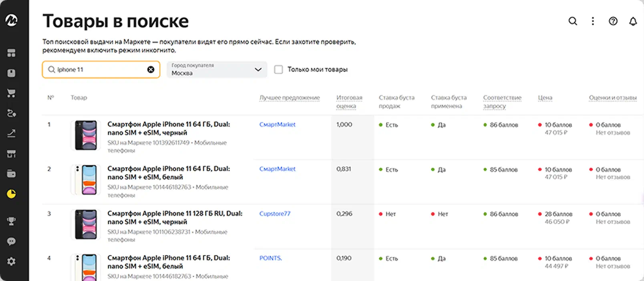Image resolution: width=644 pixels, height=281 pixels.
Task: Open the three-dot more options menu
Action: click(593, 21)
